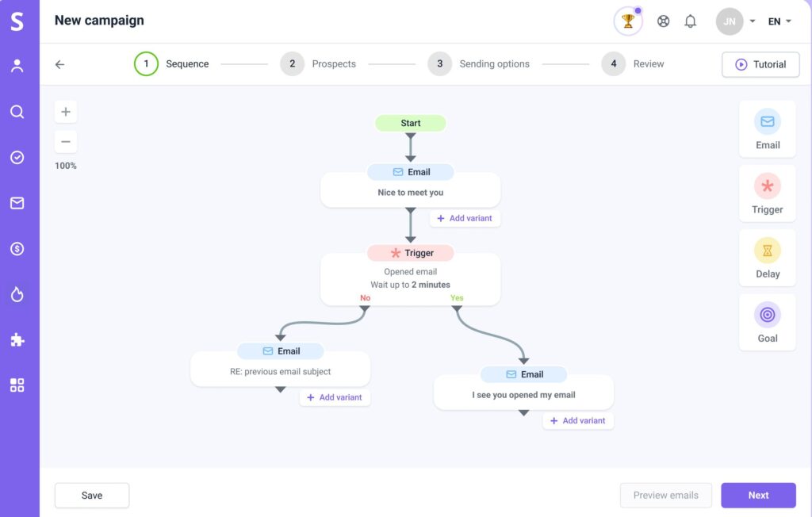Screen dimensions: 812x517
Task: Click the JN user avatar
Action: click(x=730, y=21)
